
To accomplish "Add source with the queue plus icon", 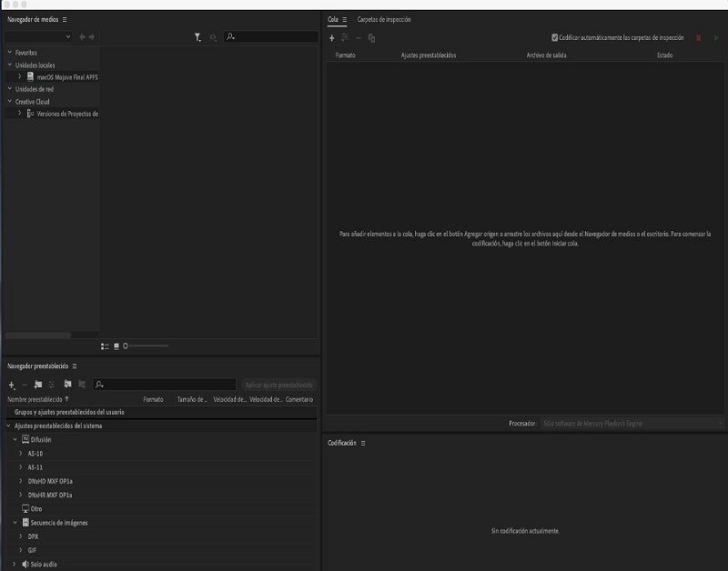I will point(331,38).
